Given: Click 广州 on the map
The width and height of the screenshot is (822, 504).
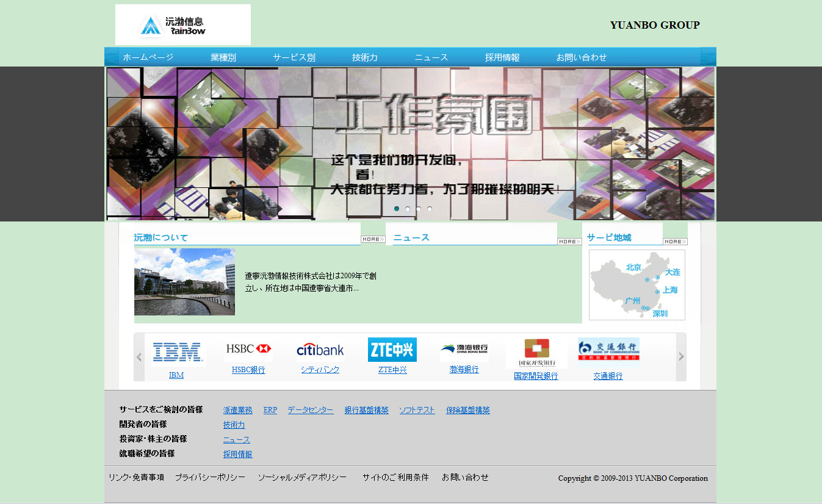Looking at the screenshot, I should click(x=633, y=301).
